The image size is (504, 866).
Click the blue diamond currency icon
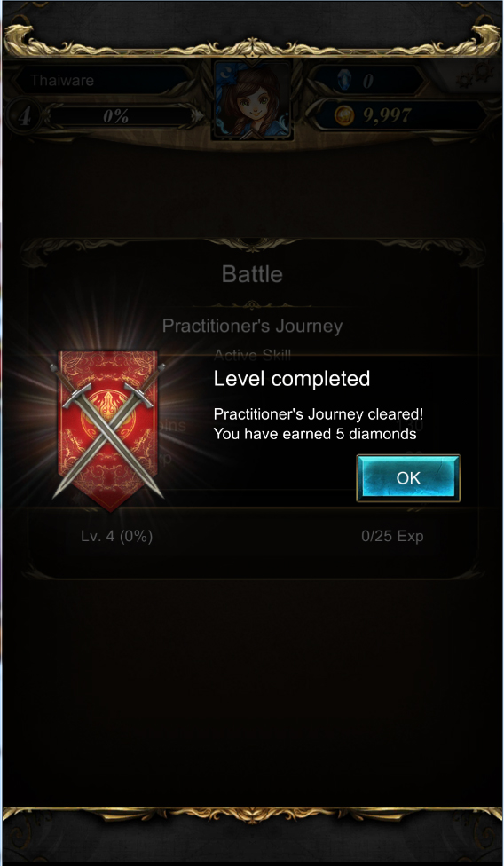tap(343, 81)
